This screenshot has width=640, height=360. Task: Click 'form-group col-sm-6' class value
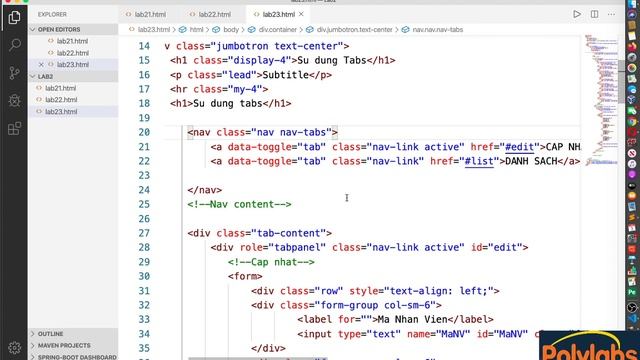point(375,305)
